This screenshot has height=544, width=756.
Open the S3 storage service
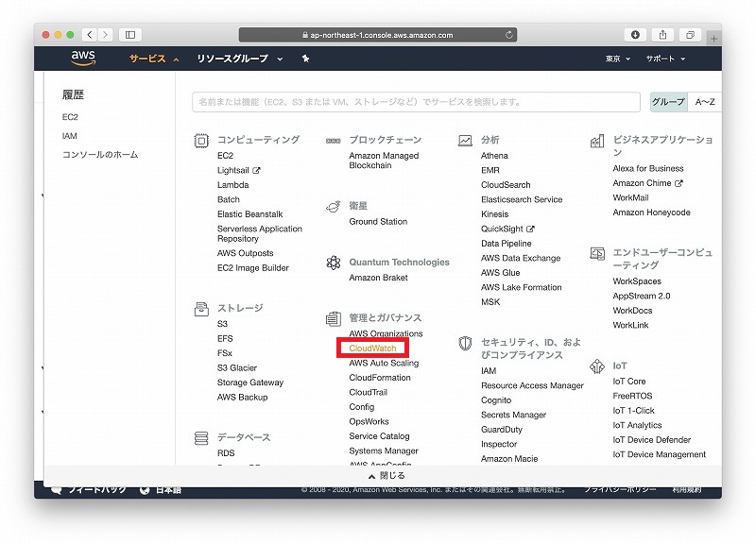pyautogui.click(x=222, y=324)
